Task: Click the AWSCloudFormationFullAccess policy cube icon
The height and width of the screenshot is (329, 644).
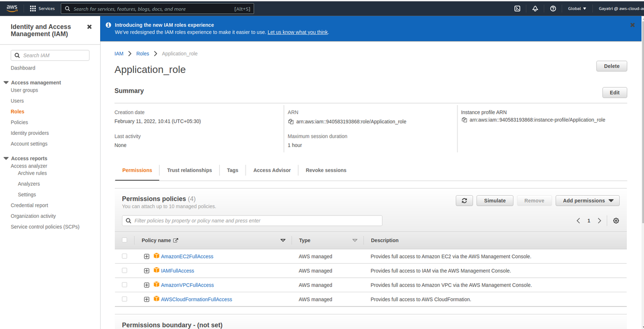Action: point(156,299)
